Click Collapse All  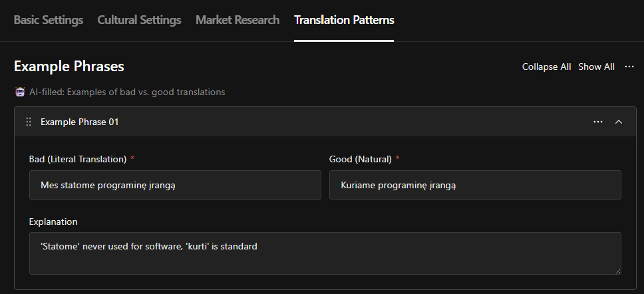point(546,67)
